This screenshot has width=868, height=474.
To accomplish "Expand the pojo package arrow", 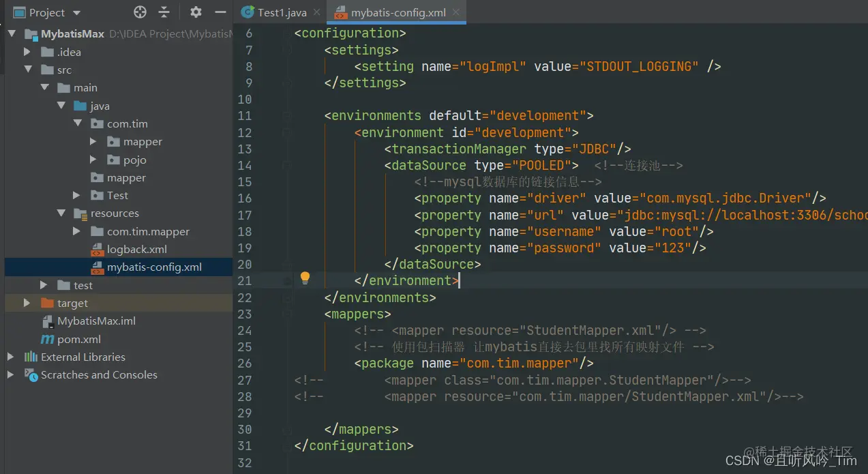I will point(93,160).
